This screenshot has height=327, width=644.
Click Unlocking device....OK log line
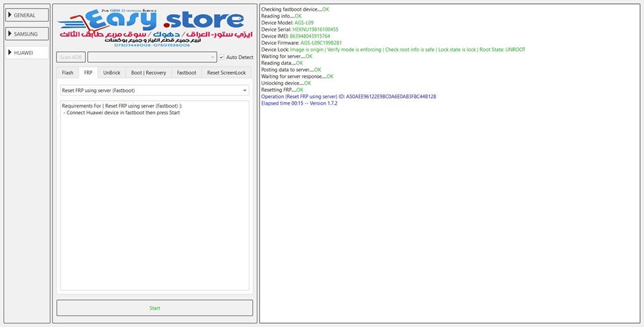286,83
